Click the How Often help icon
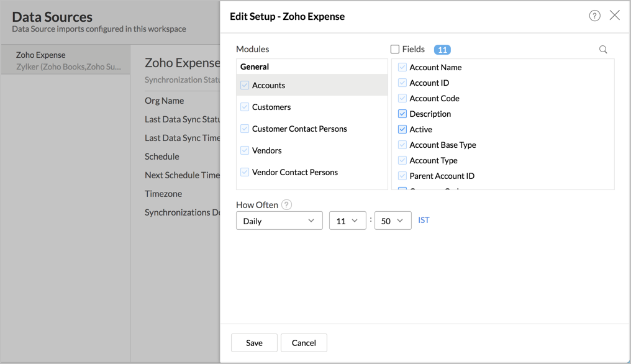Image resolution: width=631 pixels, height=364 pixels. [286, 204]
